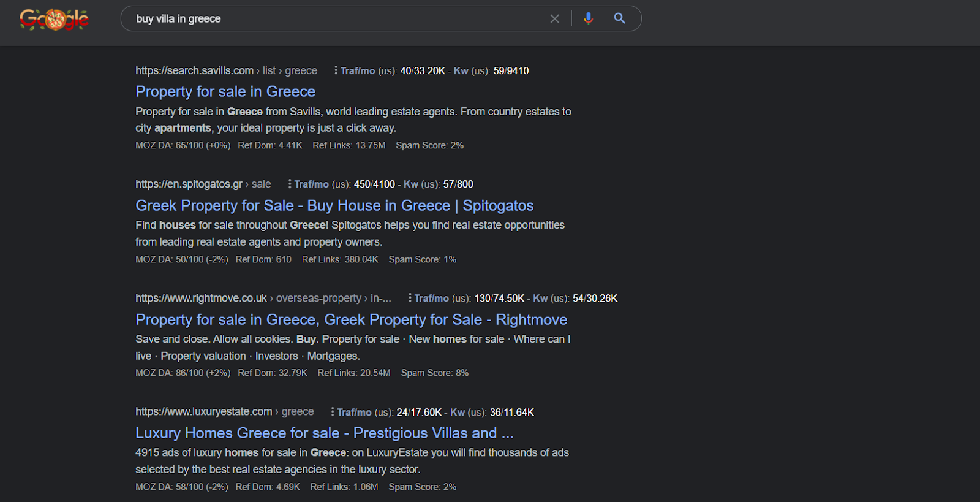This screenshot has width=980, height=502.
Task: Start voice search with the microphone icon
Action: [x=589, y=18]
